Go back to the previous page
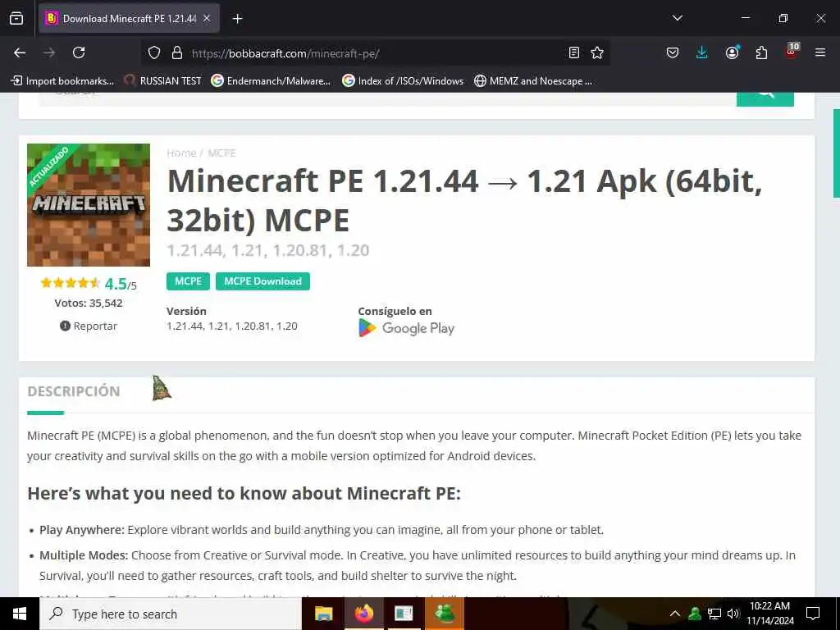This screenshot has height=630, width=840. (x=20, y=52)
